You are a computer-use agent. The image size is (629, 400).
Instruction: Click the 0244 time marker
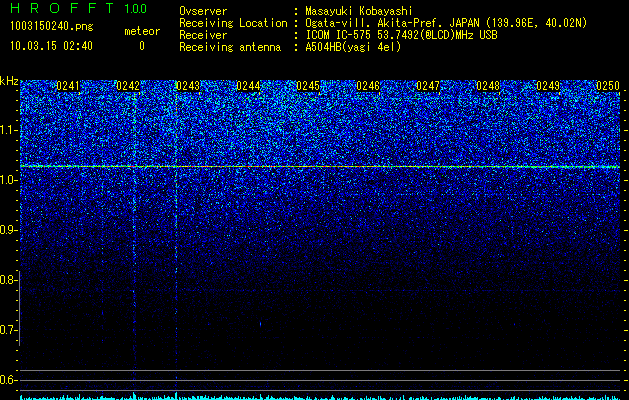[248, 86]
